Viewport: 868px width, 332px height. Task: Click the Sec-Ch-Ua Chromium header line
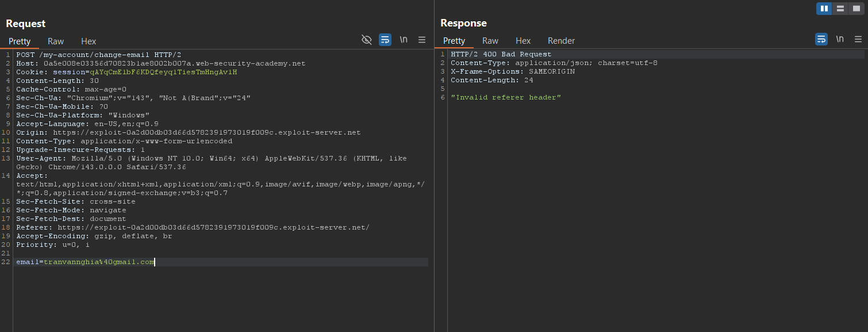(x=133, y=98)
